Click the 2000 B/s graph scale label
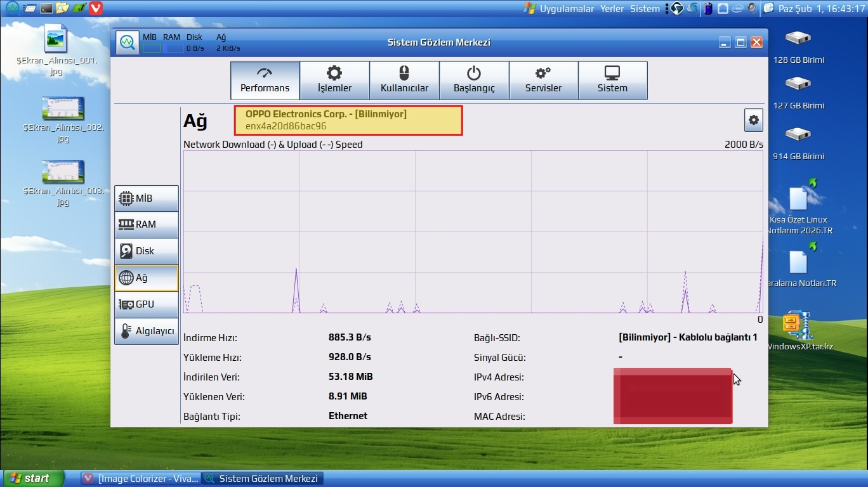The width and height of the screenshot is (868, 487). pos(744,145)
